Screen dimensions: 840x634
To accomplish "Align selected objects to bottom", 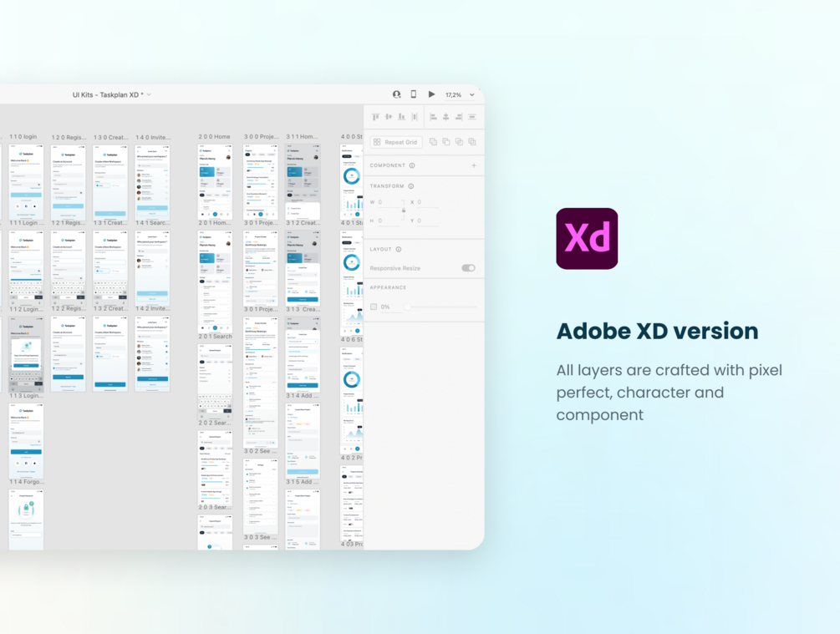I will [401, 117].
